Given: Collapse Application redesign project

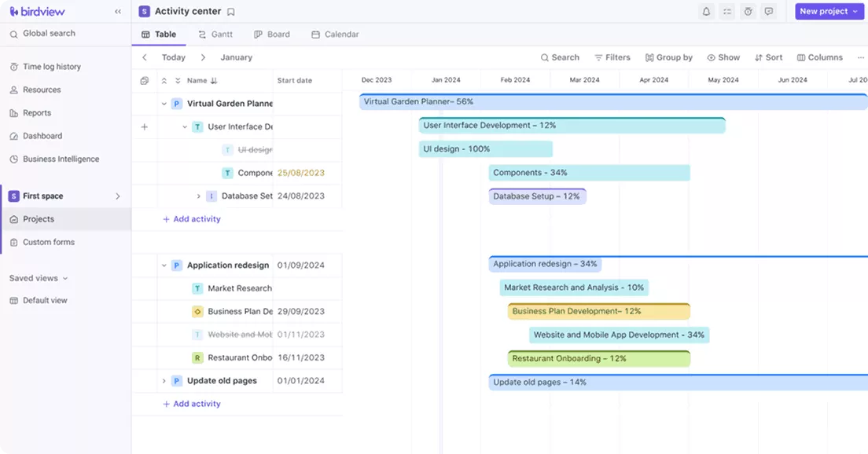Looking at the screenshot, I should coord(164,265).
